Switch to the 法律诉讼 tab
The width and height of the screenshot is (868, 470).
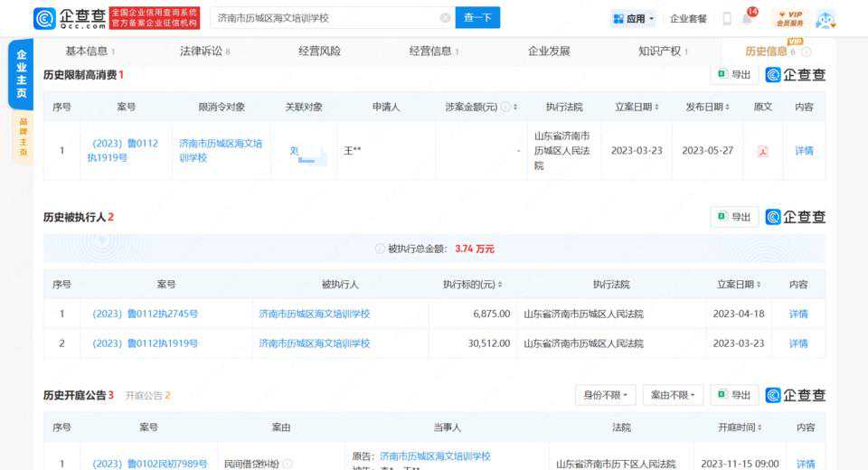tap(204, 52)
